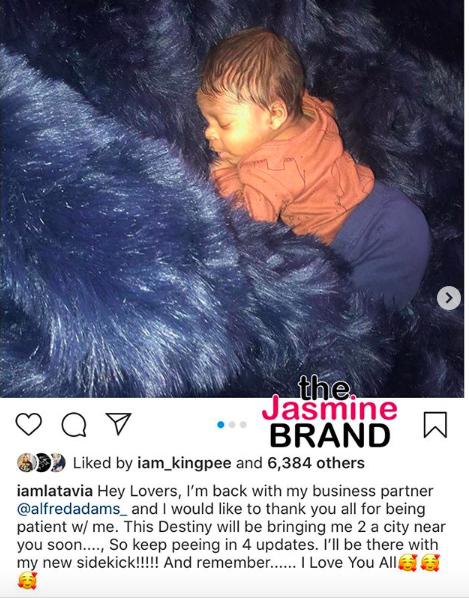Save post with bookmark icon

435,424
